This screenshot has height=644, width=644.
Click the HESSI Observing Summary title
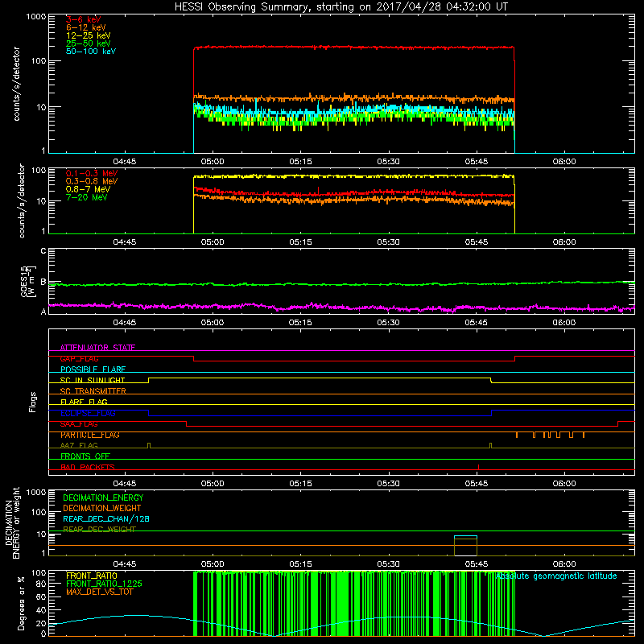(341, 6)
